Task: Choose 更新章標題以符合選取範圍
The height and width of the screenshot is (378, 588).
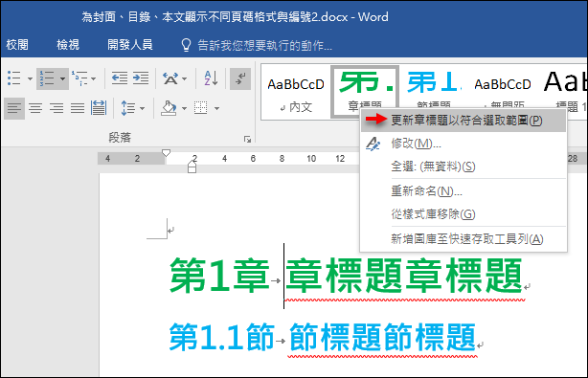Action: click(464, 121)
